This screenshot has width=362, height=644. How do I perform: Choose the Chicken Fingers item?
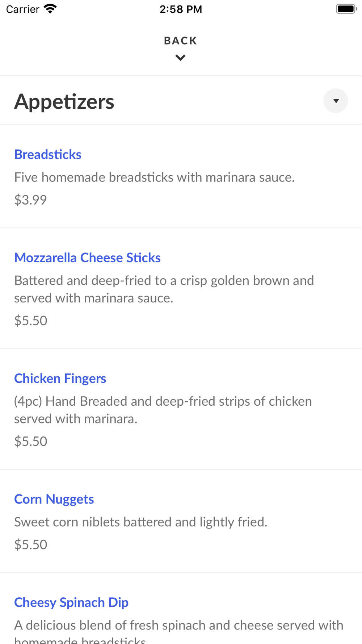click(60, 379)
